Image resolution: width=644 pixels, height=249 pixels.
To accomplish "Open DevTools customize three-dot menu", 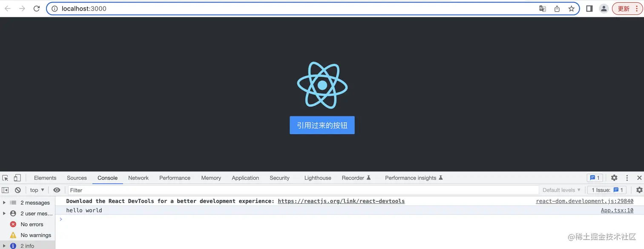I will click(x=627, y=178).
